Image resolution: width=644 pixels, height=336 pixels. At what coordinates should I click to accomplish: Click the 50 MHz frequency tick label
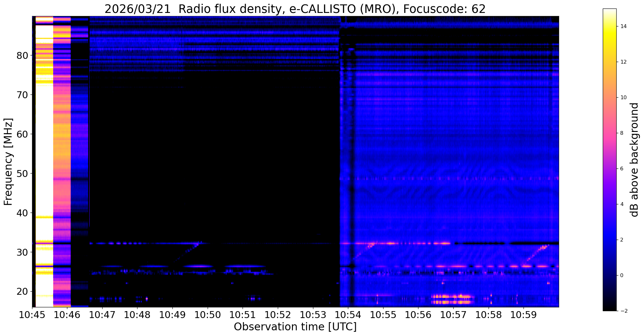tap(22, 174)
